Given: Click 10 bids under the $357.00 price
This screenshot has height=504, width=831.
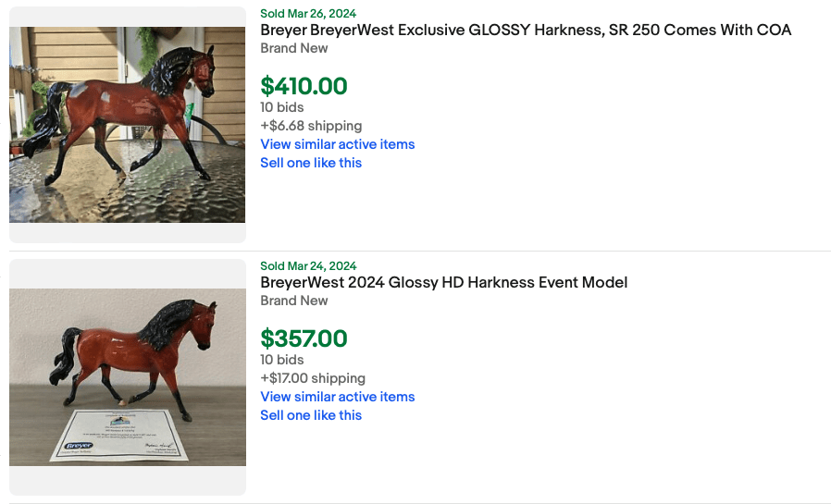Looking at the screenshot, I should tap(281, 360).
